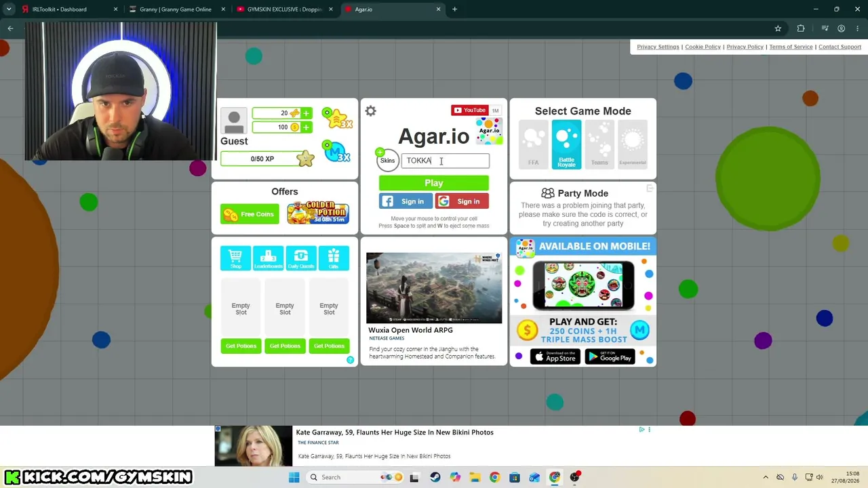The image size is (868, 488).
Task: Click the Free Coins offer button
Action: 250,214
